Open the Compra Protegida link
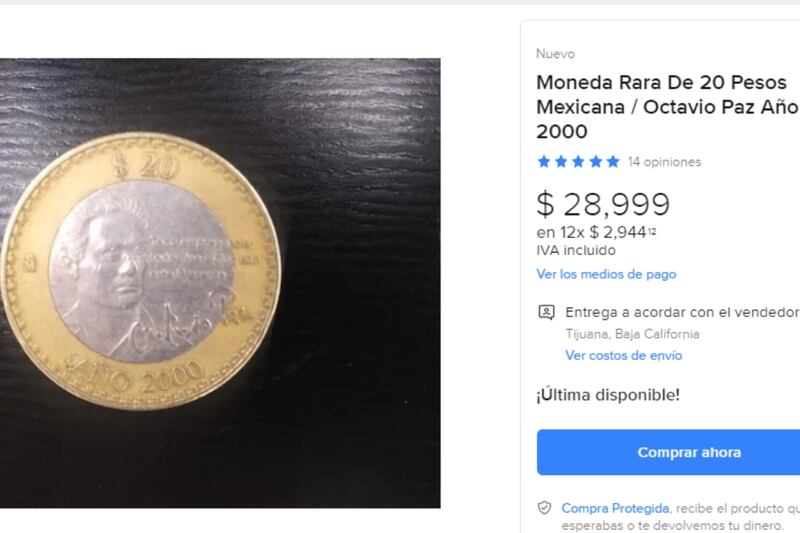Image resolution: width=800 pixels, height=533 pixels. pos(615,509)
